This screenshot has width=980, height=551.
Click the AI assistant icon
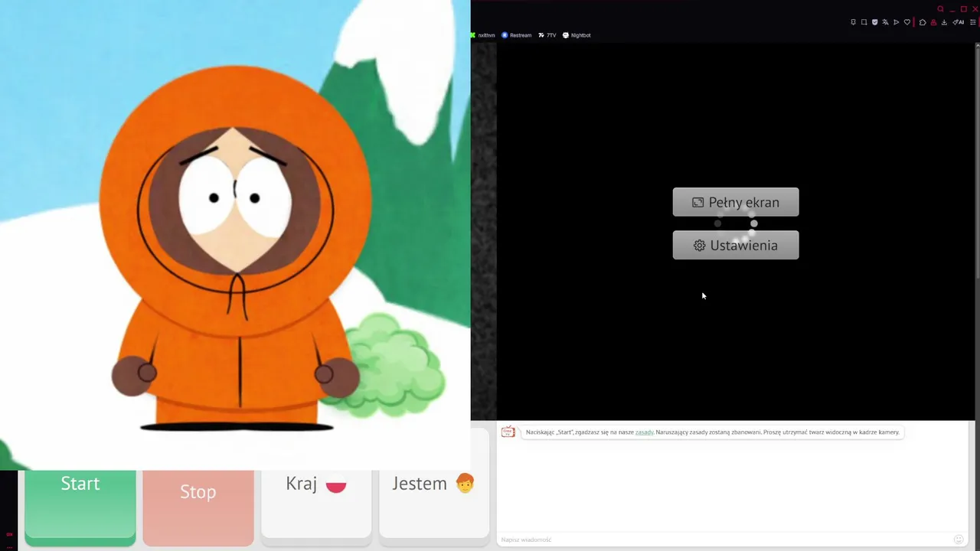coord(958,22)
